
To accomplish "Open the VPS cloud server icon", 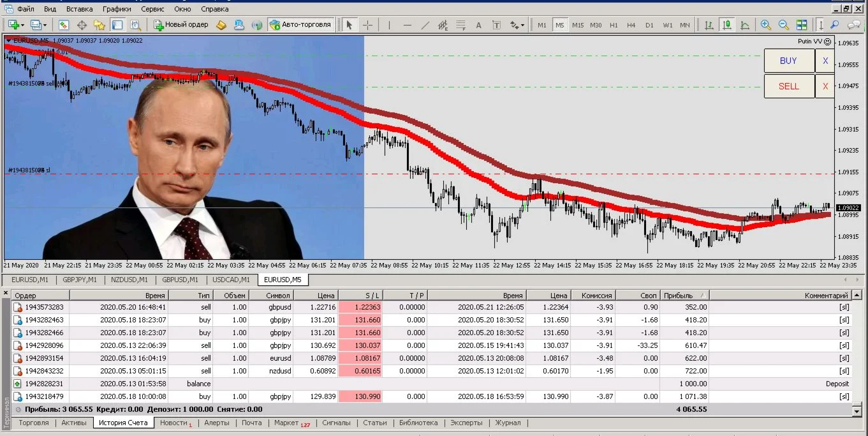I will (239, 25).
